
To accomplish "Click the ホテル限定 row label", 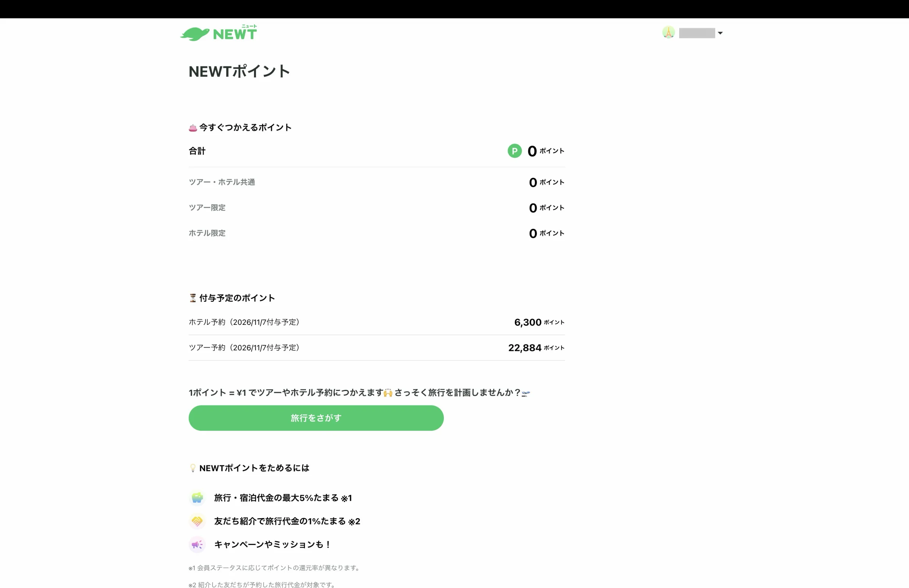I will click(x=207, y=233).
